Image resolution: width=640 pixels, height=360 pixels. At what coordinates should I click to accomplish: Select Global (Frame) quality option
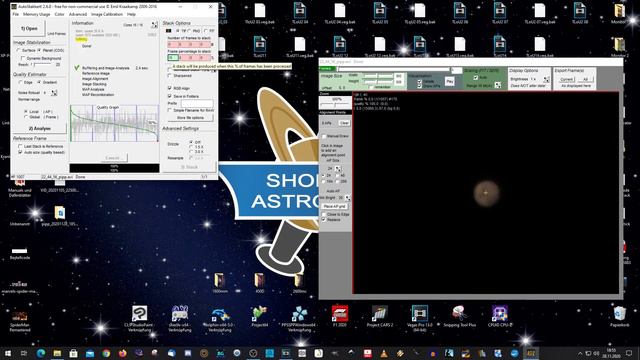[26, 117]
